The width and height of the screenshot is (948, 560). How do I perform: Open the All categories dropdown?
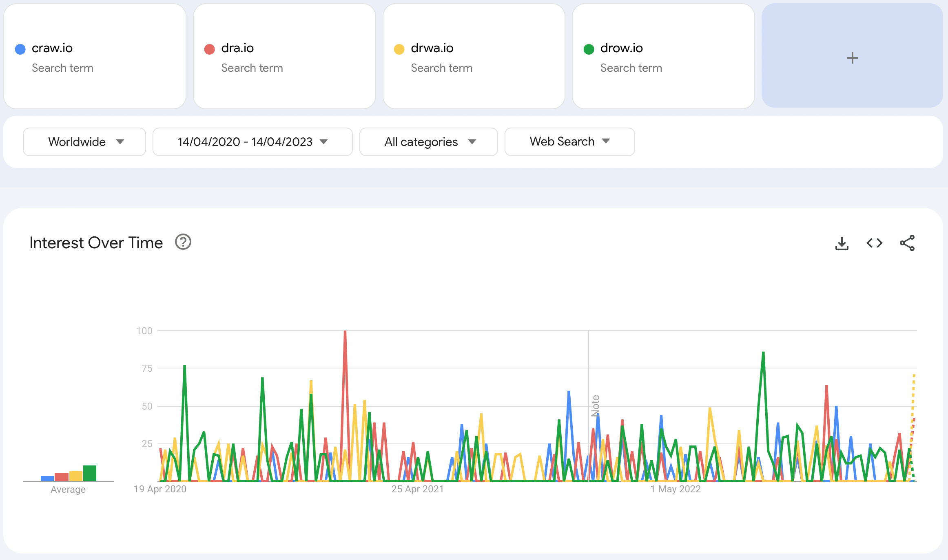point(429,142)
